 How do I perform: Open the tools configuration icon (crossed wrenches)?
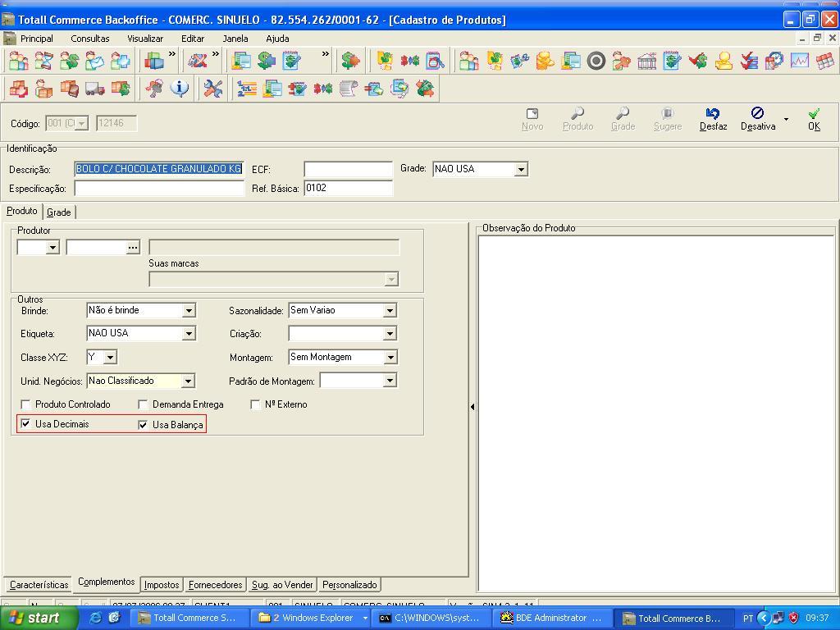point(213,88)
